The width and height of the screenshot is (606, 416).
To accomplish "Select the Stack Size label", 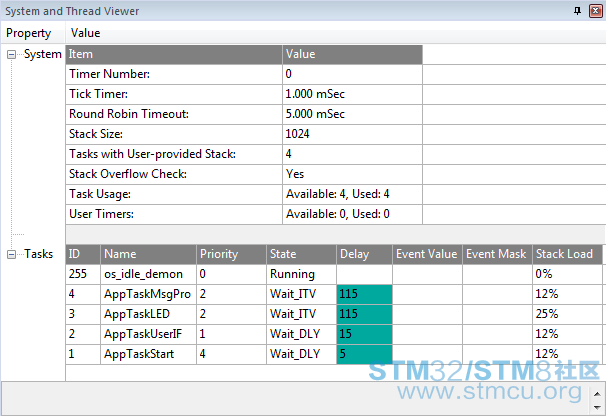I will (x=96, y=134).
